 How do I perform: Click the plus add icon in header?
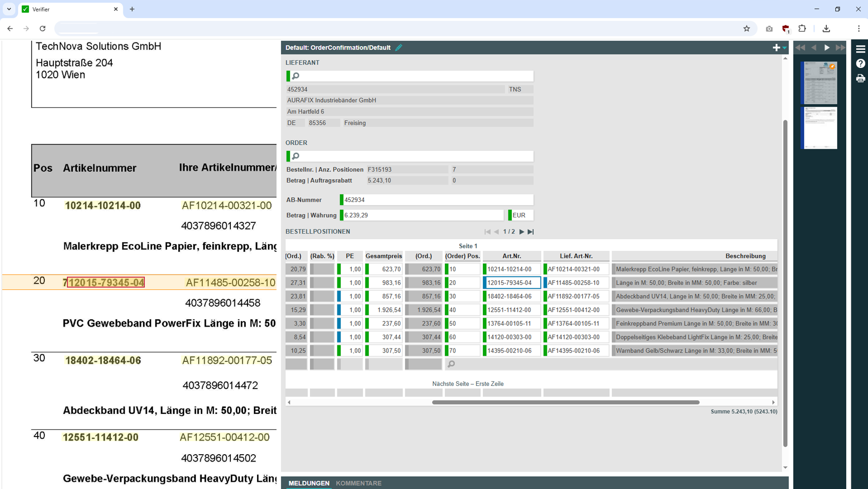[x=776, y=47]
